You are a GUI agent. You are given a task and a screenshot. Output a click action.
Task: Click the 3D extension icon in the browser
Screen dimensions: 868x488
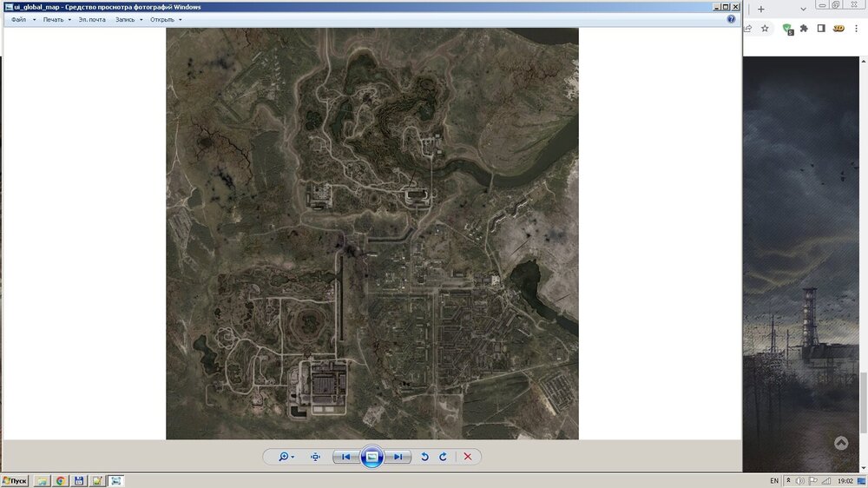(x=838, y=29)
